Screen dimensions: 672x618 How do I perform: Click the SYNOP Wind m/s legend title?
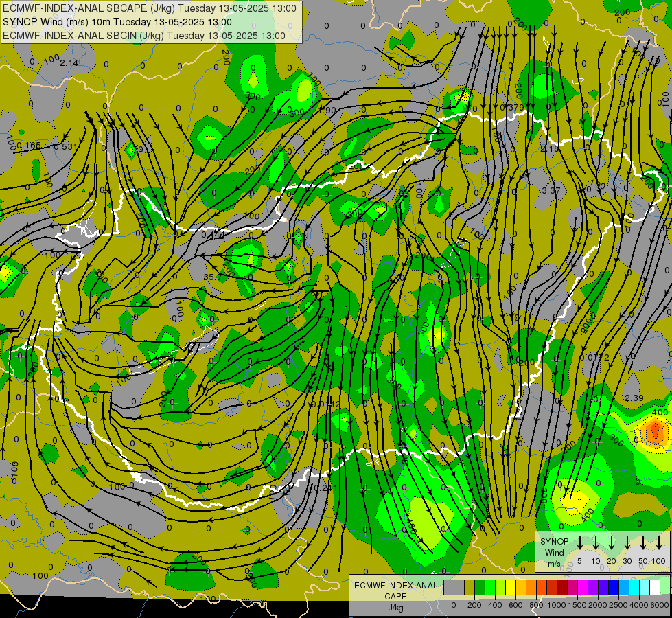(554, 552)
